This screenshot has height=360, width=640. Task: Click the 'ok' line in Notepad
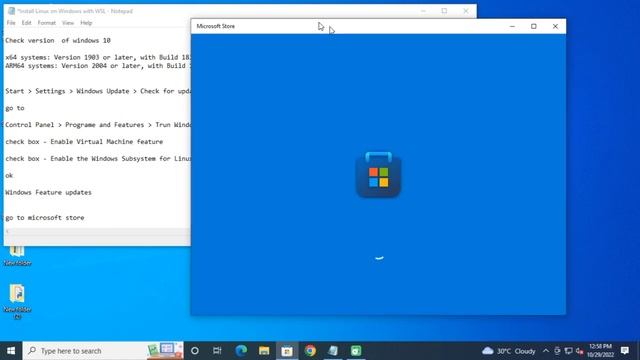[9, 176]
